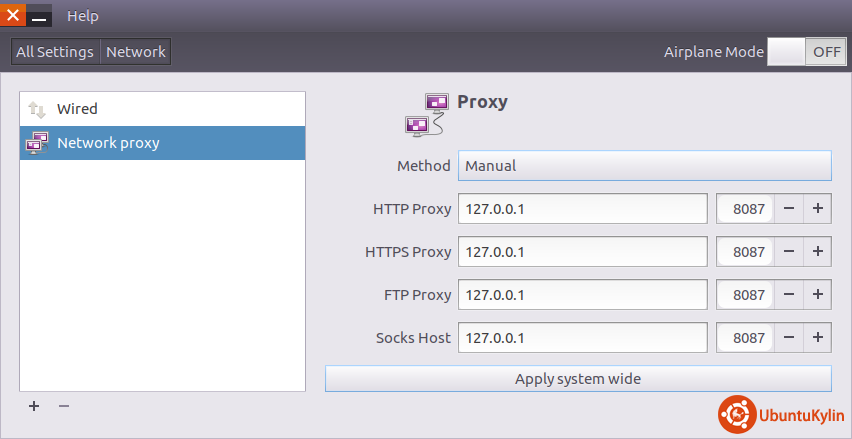Click the Network proxy icon in sidebar

coord(37,143)
